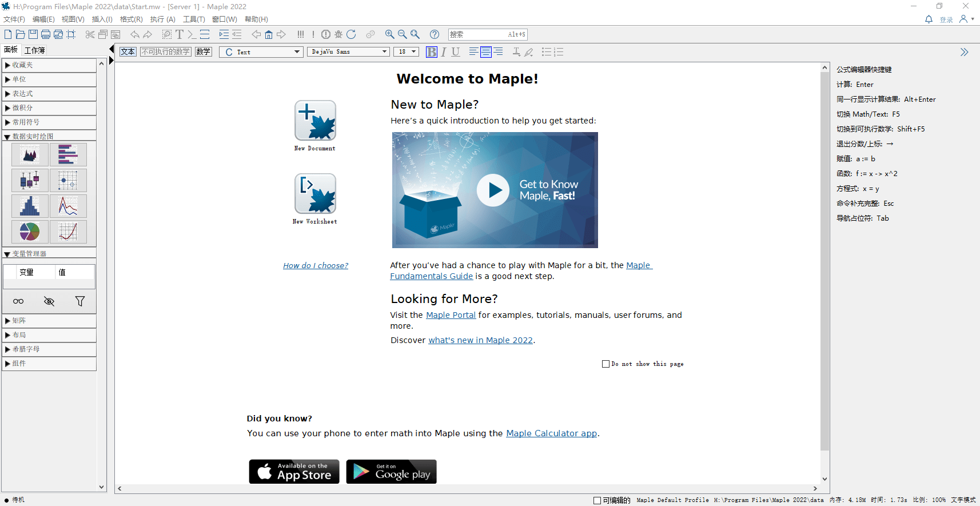The image size is (980, 506).
Task: Check the 可编辑的 box in status bar
Action: 597,500
